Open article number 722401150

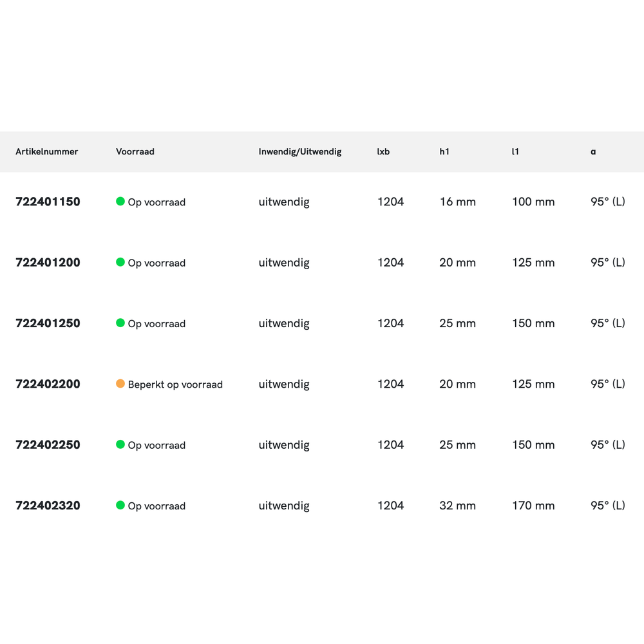click(x=48, y=202)
